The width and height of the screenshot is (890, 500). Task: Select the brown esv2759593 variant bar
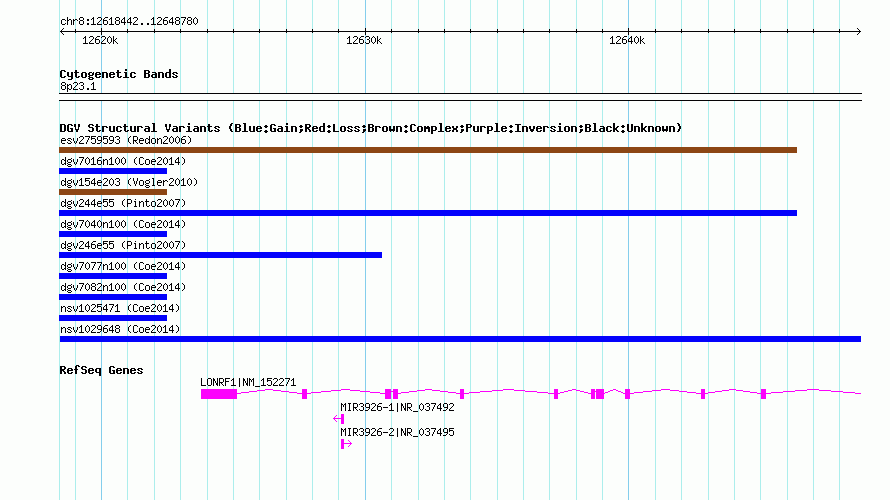(428, 150)
